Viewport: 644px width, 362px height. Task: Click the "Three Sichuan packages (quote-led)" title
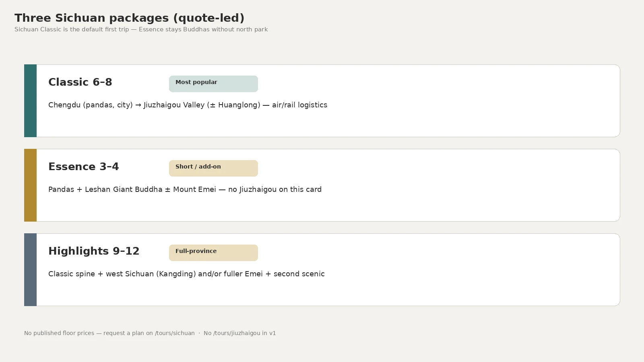click(130, 18)
